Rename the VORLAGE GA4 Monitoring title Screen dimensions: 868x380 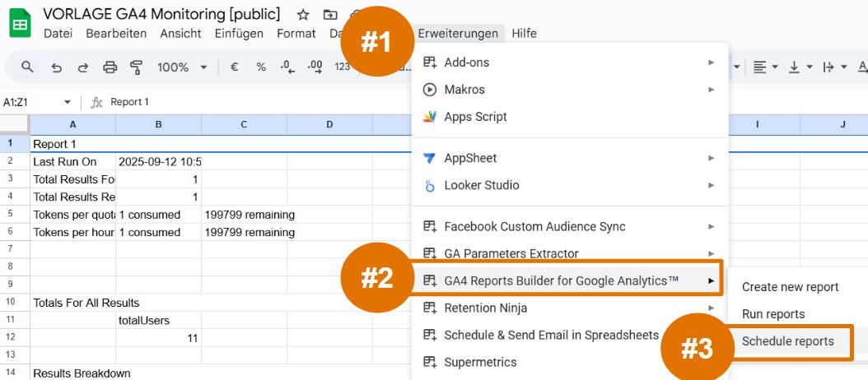(x=161, y=14)
